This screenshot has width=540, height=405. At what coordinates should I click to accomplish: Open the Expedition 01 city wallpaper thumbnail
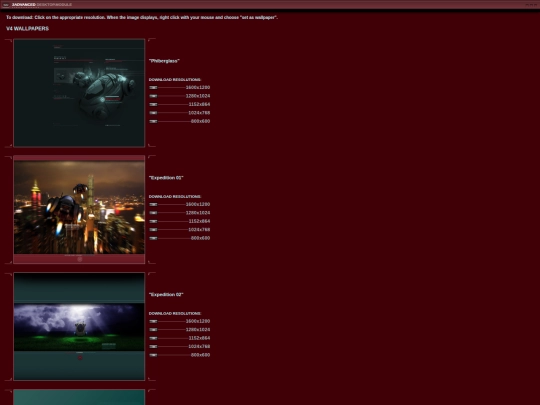[x=79, y=209]
